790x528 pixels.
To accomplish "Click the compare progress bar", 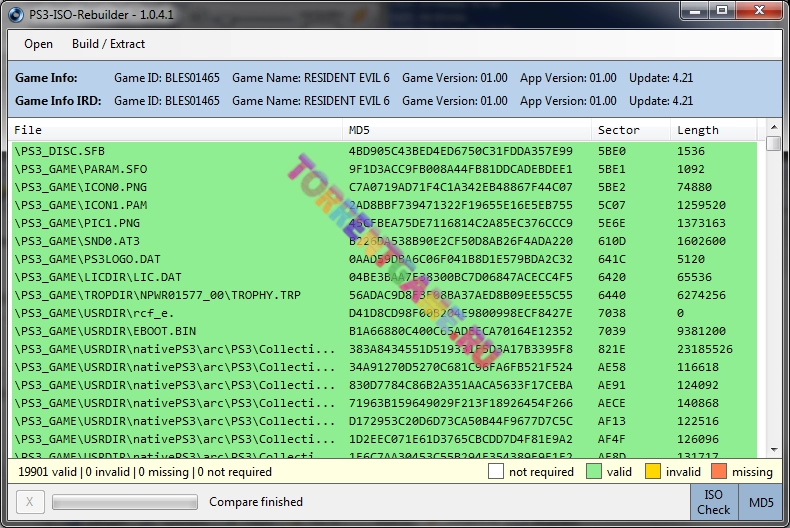I will point(125,502).
